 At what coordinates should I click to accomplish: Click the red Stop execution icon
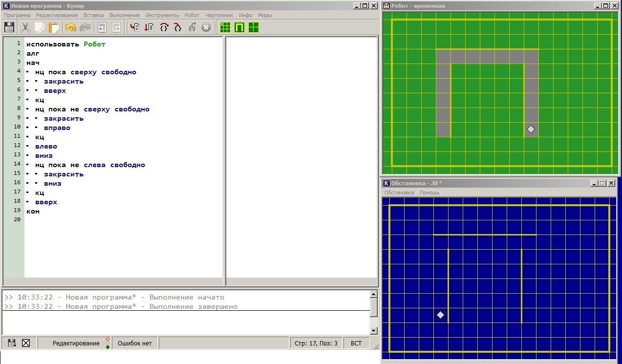point(206,27)
